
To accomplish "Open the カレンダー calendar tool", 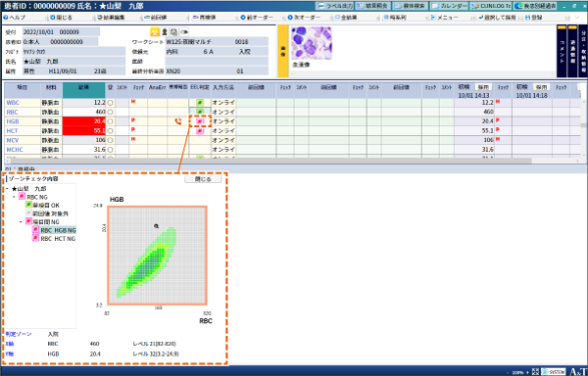I will pos(449,6).
